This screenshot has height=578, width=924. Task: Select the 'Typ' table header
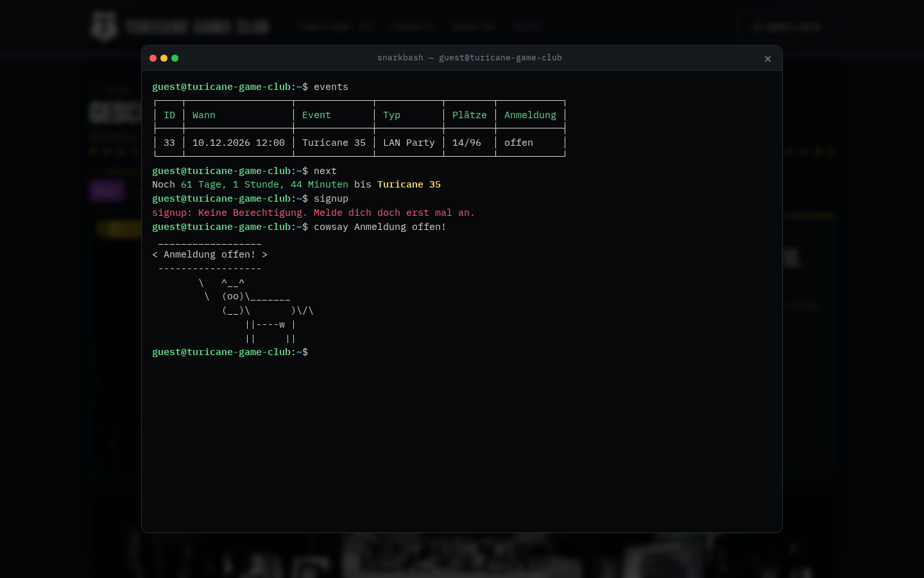coord(391,115)
